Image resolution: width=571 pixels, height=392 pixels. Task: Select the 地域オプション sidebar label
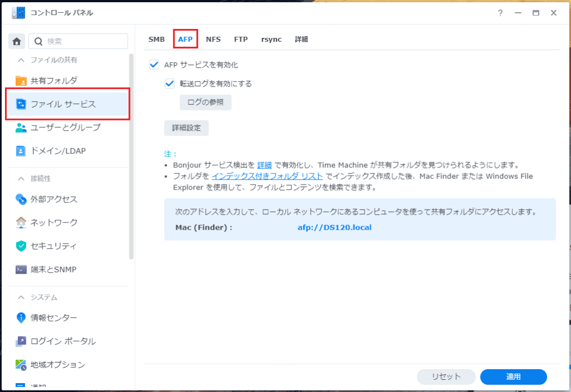coord(58,365)
